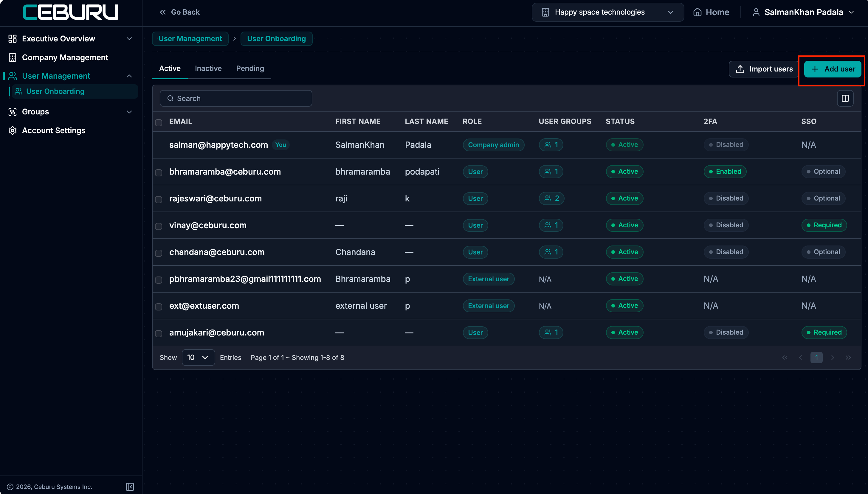This screenshot has height=494, width=868.
Task: Click the Go Back double-arrow icon
Action: [163, 12]
